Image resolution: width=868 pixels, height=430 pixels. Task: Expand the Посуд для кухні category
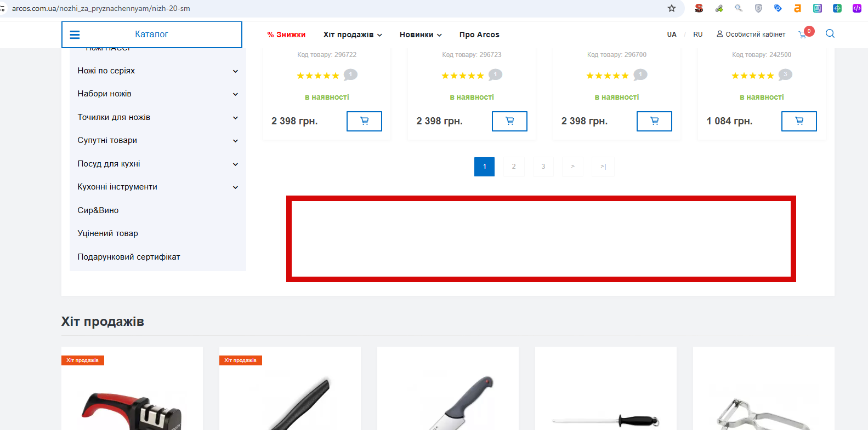235,164
